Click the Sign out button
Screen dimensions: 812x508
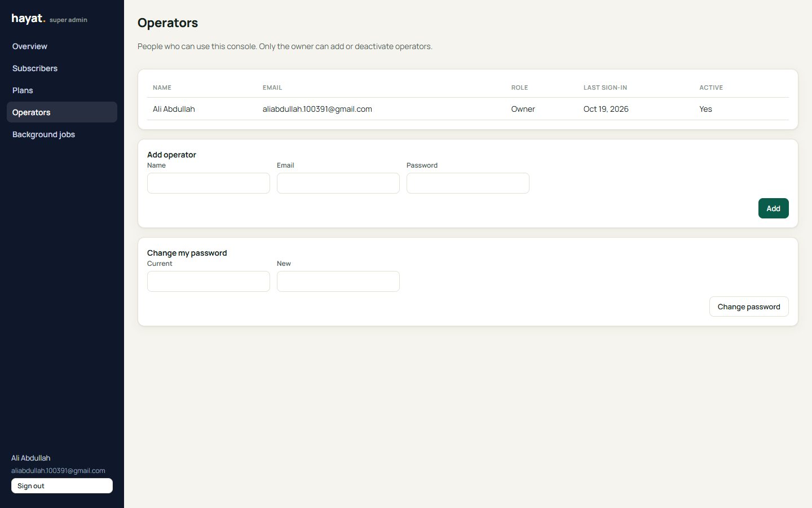point(62,486)
